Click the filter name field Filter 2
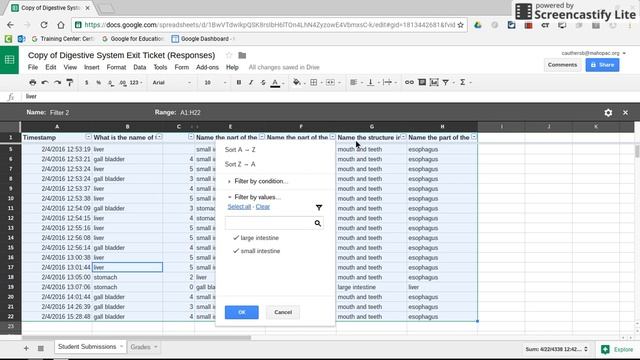This screenshot has width=640, height=360. tap(60, 113)
